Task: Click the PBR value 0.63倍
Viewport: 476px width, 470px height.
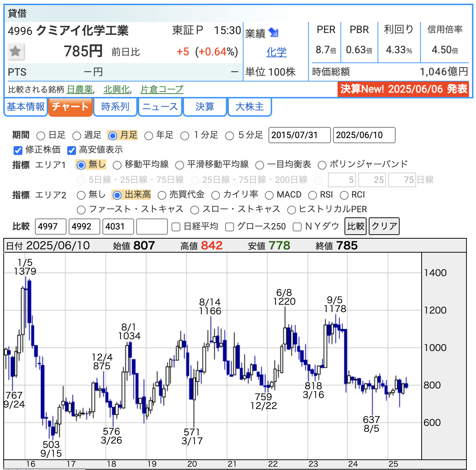Action: click(x=359, y=50)
